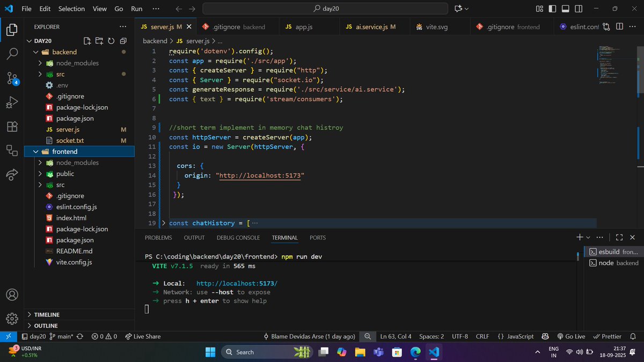Go forward with the navigation arrow
Screen dimensions: 644x362
click(x=192, y=9)
